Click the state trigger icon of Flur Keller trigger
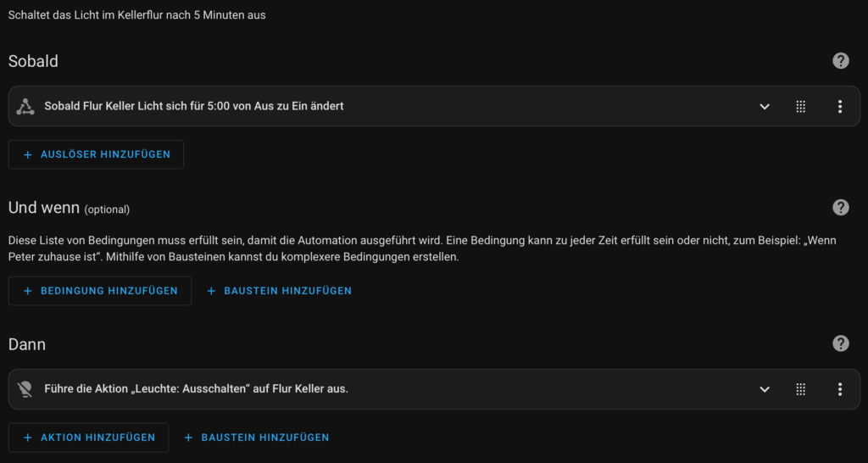Screen dimensions: 868x463 click(25, 106)
